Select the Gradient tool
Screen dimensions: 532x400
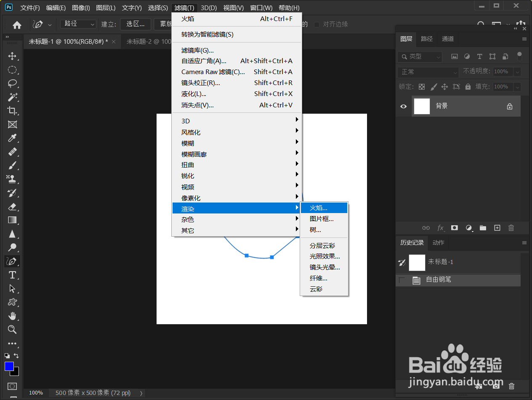[x=12, y=220]
